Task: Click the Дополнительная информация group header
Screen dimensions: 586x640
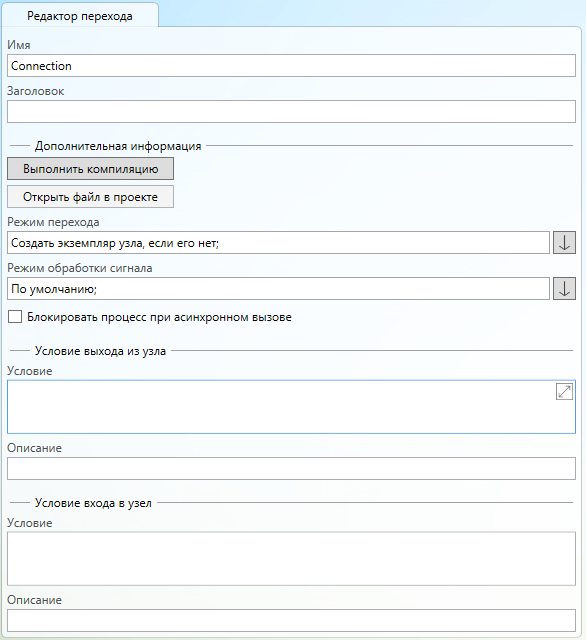Action: pyautogui.click(x=118, y=146)
